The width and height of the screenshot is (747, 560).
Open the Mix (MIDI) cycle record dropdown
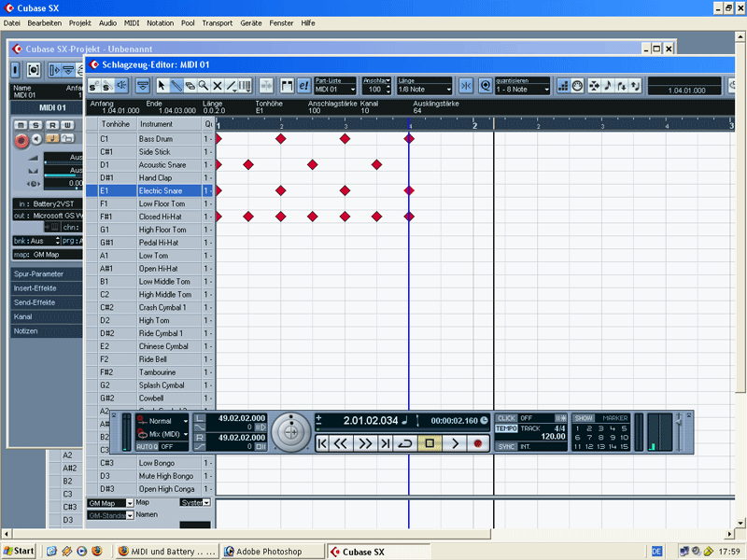tap(162, 434)
